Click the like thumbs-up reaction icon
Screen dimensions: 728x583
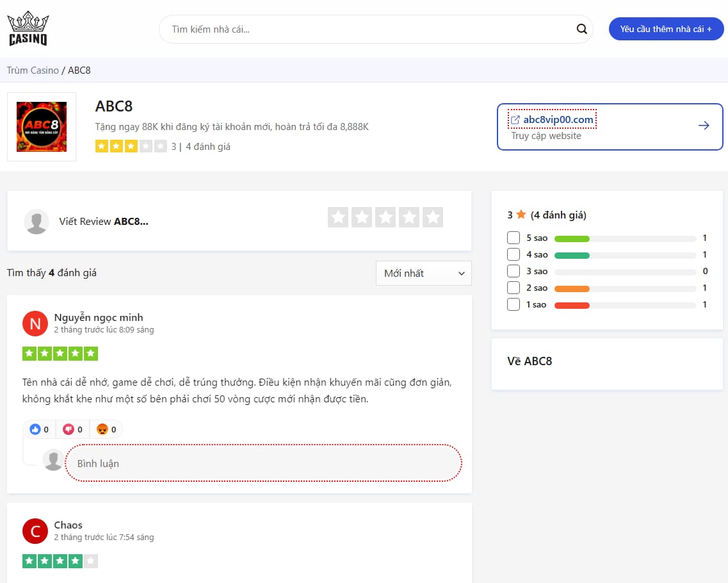coord(35,429)
